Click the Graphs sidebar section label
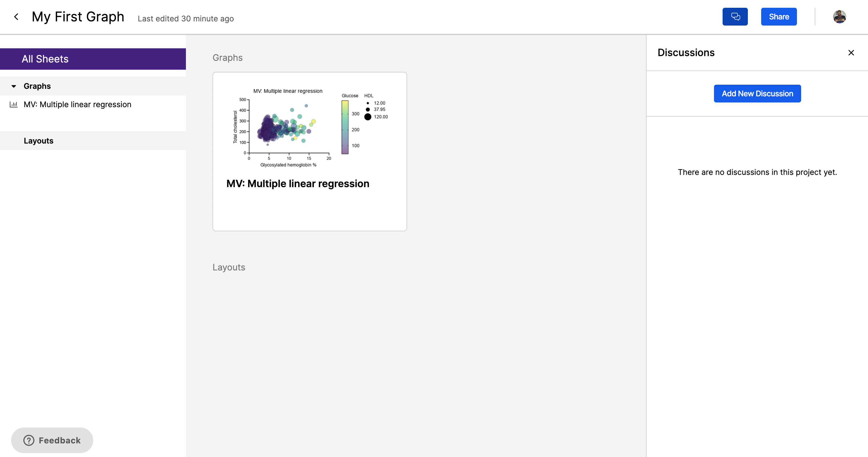The height and width of the screenshot is (457, 868). 37,86
